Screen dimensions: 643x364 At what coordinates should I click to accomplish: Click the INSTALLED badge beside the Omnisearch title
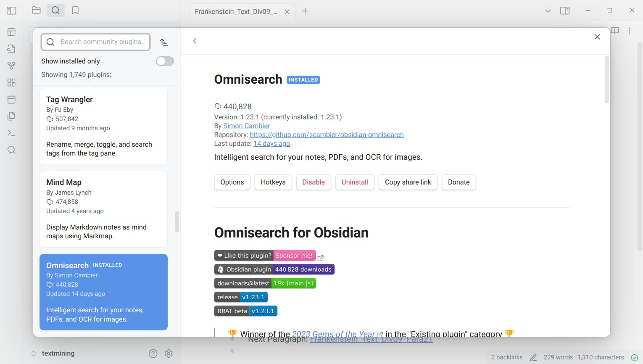(303, 80)
